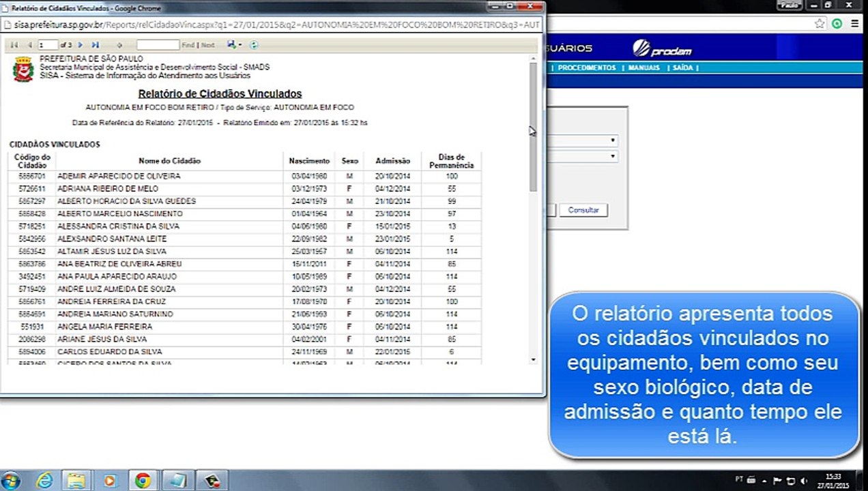Click the notepad-like taskbar icon
This screenshot has height=491, width=868.
pos(177,480)
